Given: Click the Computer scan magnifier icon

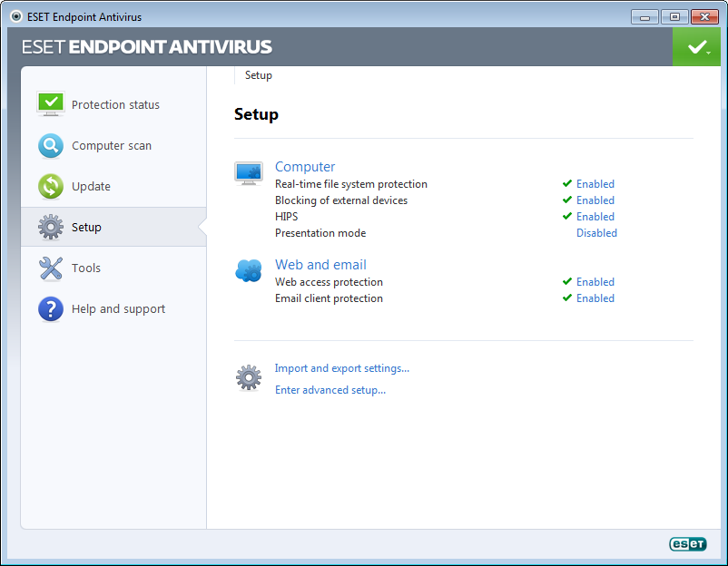Looking at the screenshot, I should (x=51, y=145).
